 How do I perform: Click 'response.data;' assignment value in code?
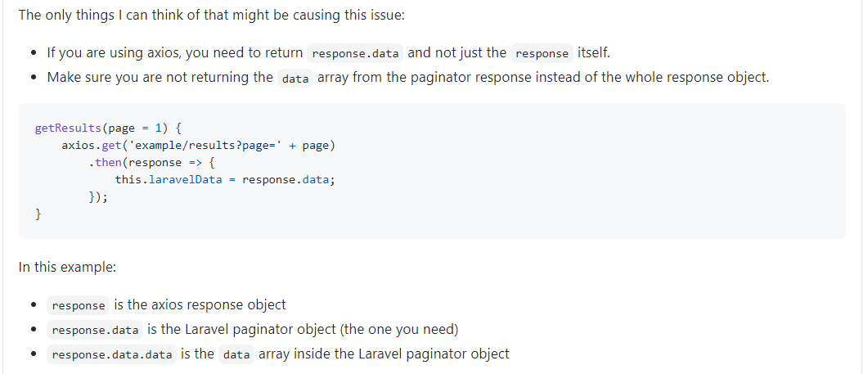(288, 180)
